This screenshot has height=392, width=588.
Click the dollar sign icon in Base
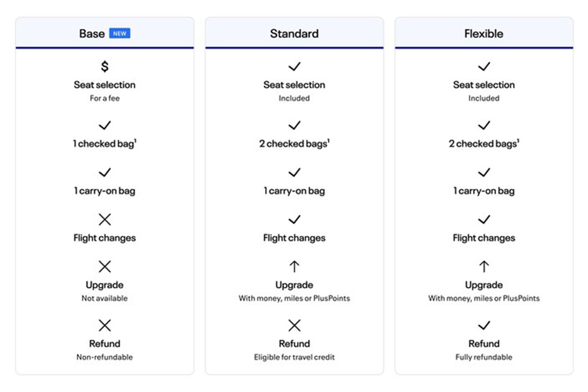click(x=105, y=66)
